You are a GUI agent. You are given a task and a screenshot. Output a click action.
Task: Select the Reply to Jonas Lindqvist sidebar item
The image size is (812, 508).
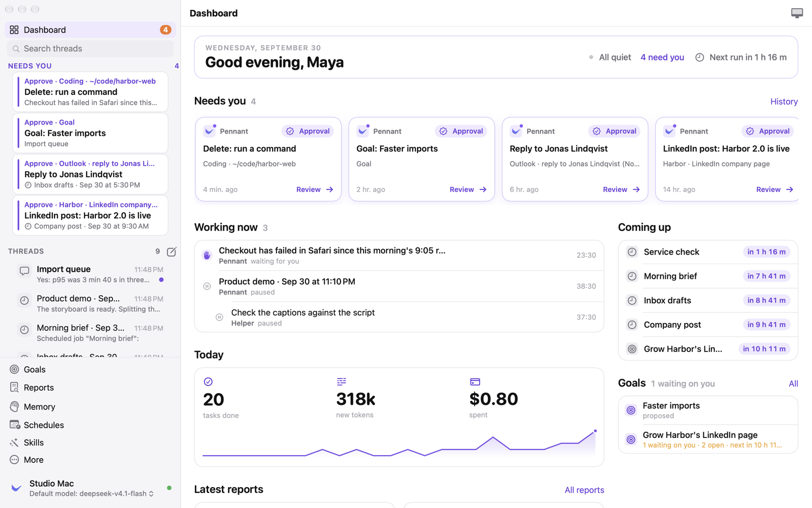point(90,174)
